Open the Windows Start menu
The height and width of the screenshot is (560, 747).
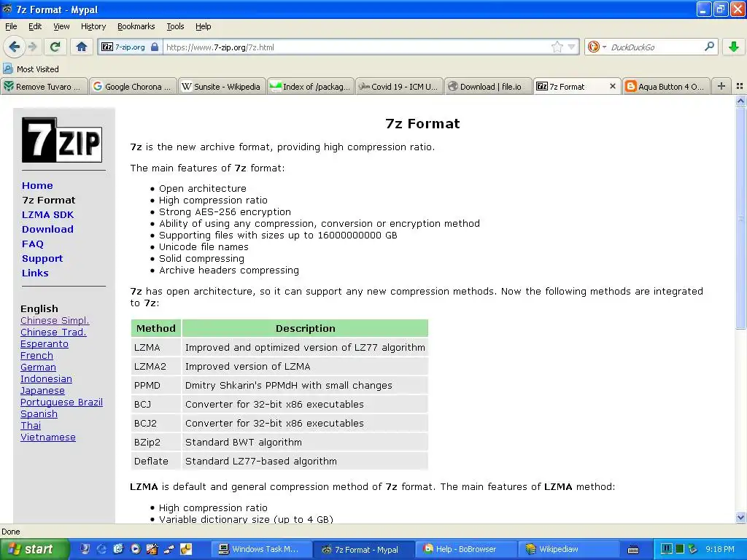point(34,549)
